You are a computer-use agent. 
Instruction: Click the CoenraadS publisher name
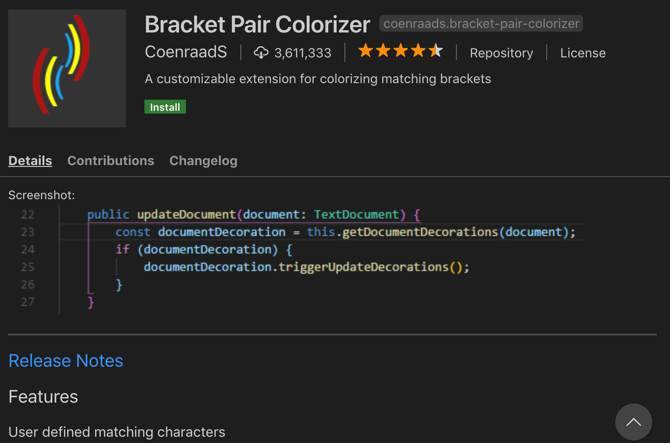185,52
